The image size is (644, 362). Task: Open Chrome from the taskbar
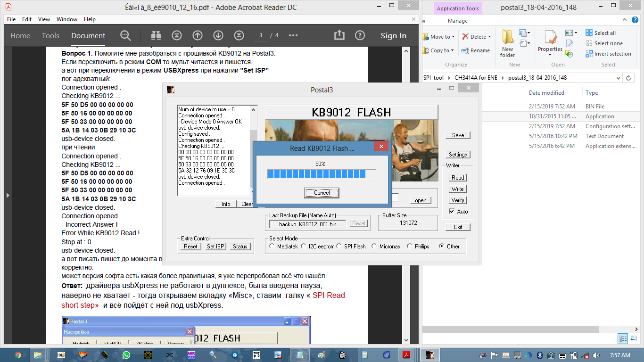pos(18,355)
